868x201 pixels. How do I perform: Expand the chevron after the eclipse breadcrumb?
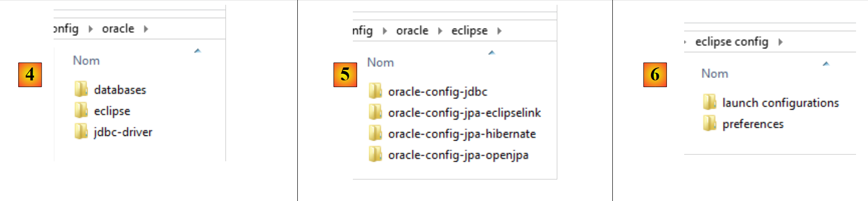point(499,31)
